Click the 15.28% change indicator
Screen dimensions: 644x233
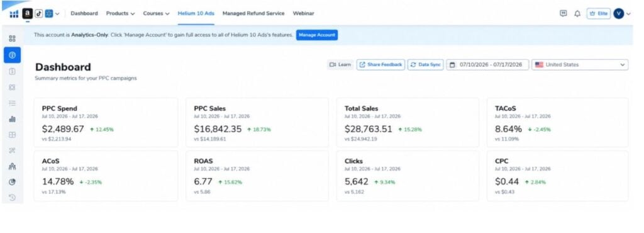(x=410, y=130)
